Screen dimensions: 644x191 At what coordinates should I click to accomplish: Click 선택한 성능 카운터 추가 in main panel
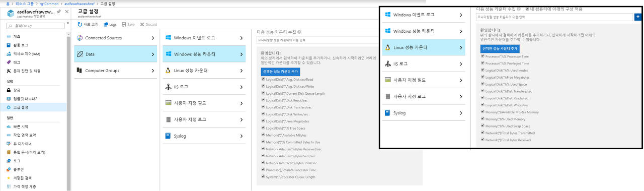[x=280, y=72]
